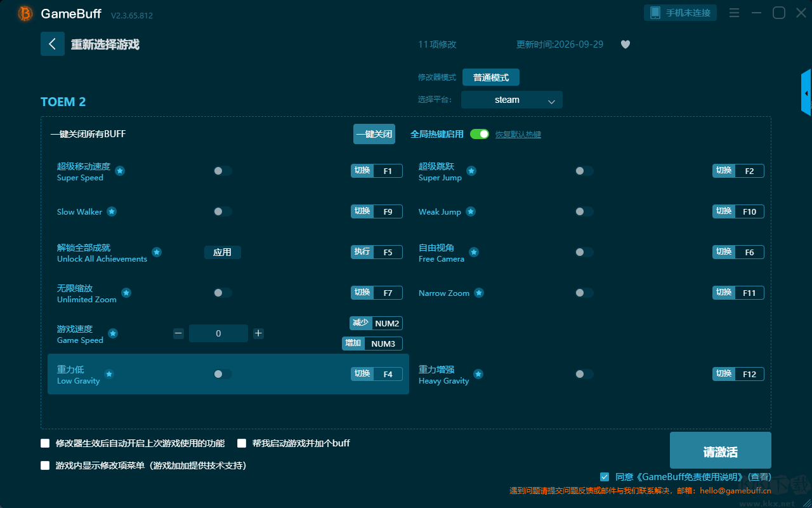
Task: Toggle the Super Speed switch
Action: (x=223, y=171)
